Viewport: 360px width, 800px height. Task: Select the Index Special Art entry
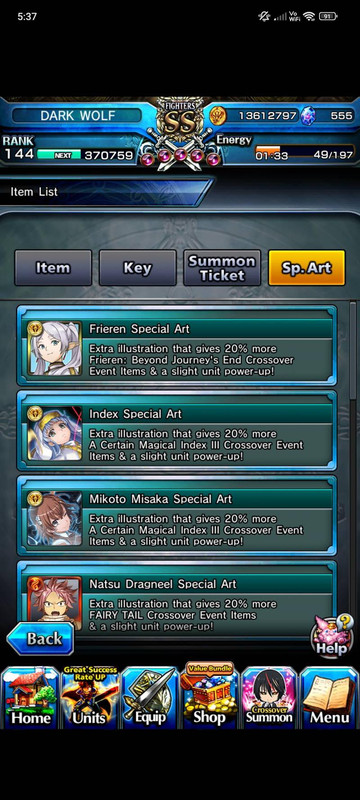[176, 430]
